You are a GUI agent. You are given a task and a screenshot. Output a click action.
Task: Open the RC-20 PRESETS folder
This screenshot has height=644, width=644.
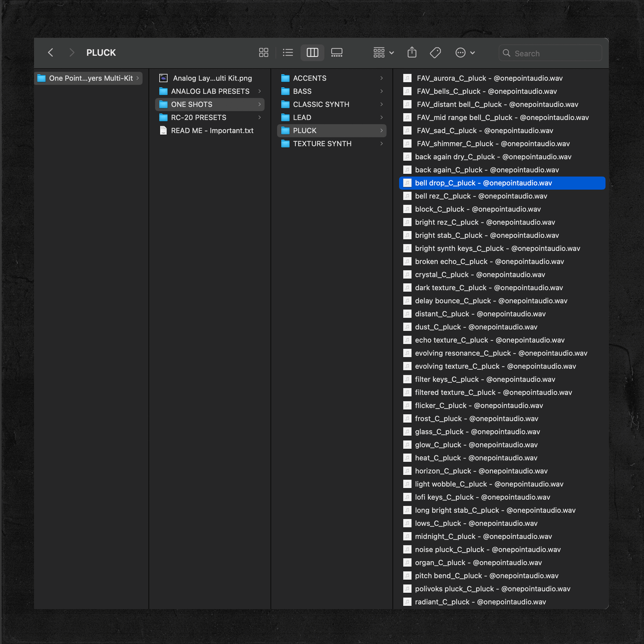click(x=199, y=118)
